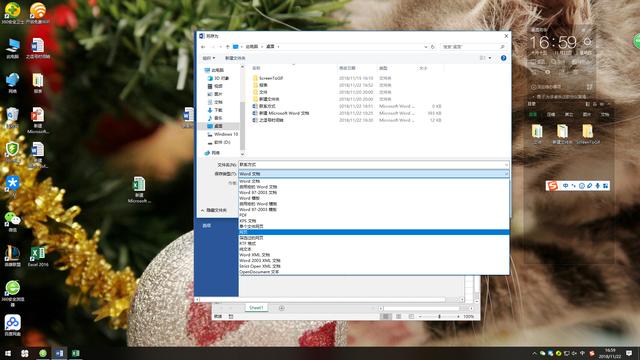Switch to Word on taskbar
Image resolution: width=640 pixels, height=360 pixels.
point(60,353)
